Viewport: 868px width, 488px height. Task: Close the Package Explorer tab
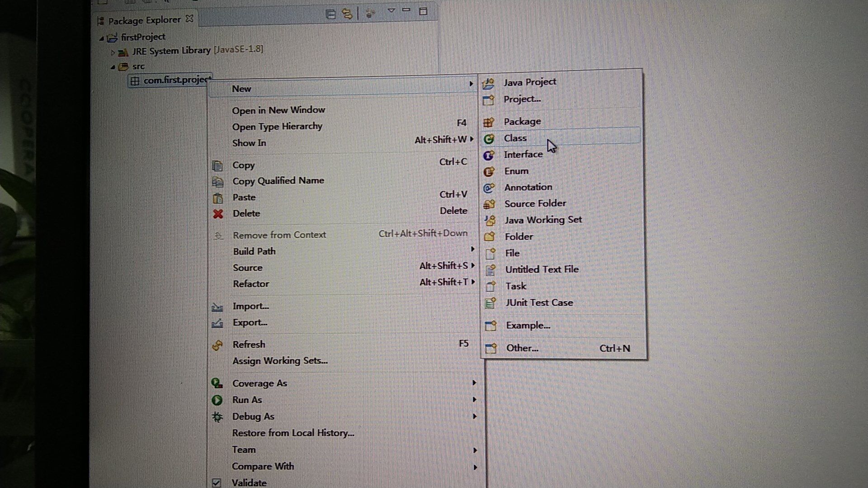190,19
